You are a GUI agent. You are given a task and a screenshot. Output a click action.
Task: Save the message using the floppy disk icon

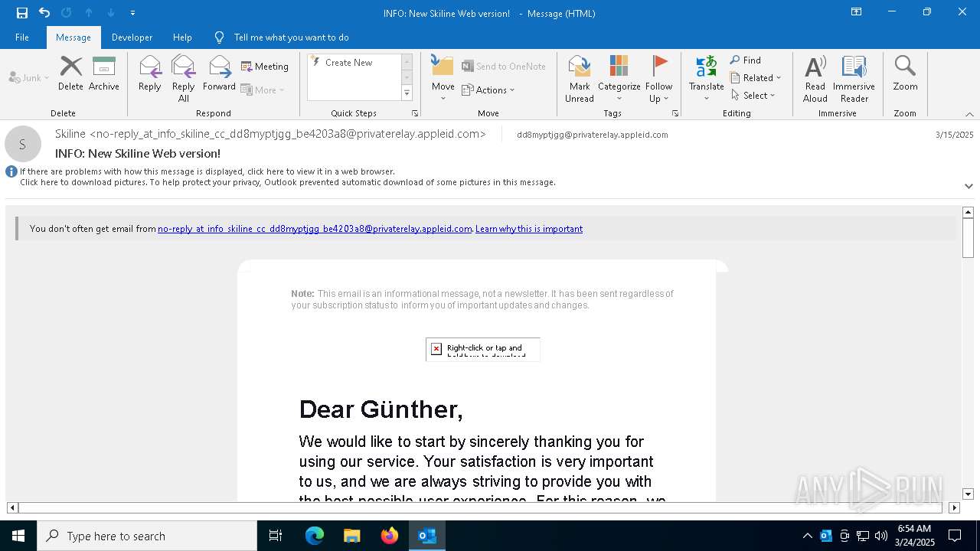pyautogui.click(x=21, y=13)
